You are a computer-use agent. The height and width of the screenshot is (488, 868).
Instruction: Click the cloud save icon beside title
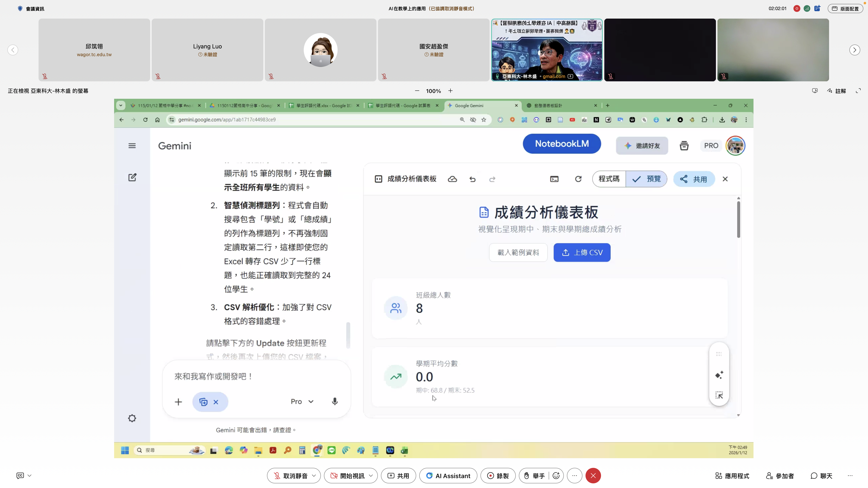452,179
